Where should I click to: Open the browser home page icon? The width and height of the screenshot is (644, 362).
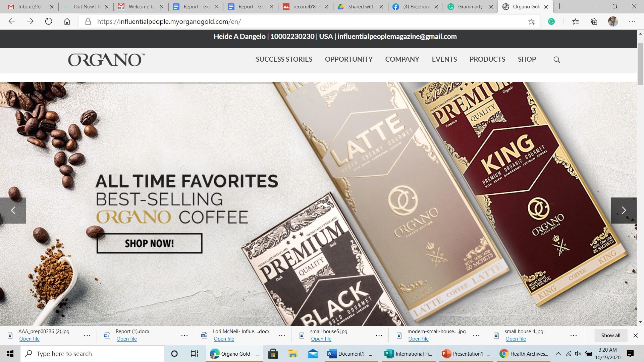point(67,21)
